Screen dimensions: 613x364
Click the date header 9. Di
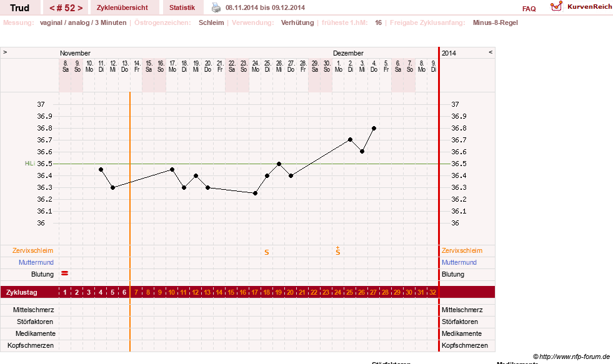[434, 66]
